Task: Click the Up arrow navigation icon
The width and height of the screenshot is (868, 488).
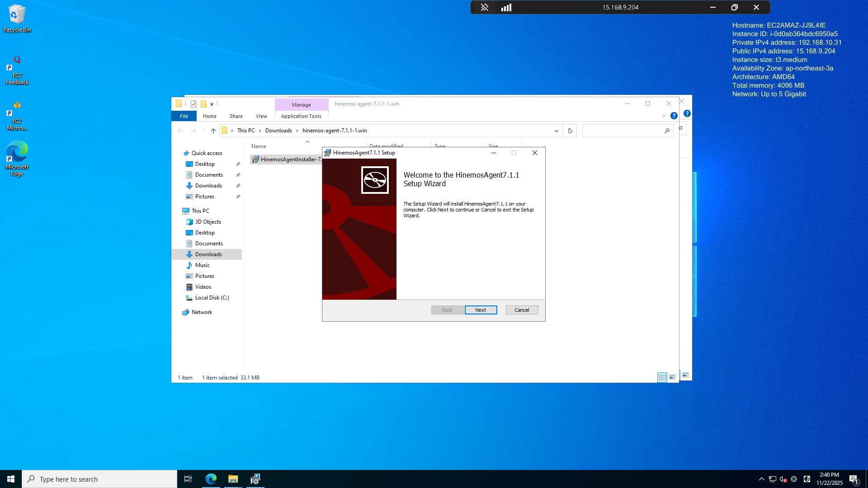Action: 213,131
